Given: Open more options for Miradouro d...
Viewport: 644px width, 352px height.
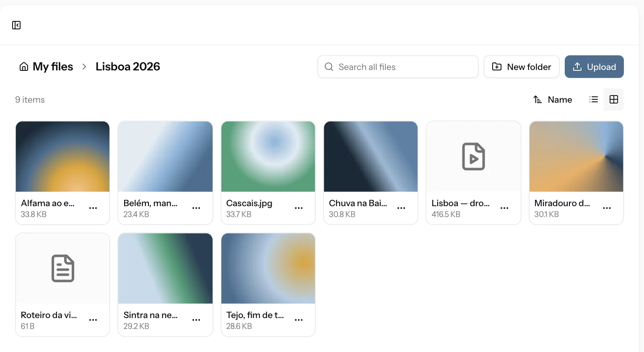Looking at the screenshot, I should 607,208.
